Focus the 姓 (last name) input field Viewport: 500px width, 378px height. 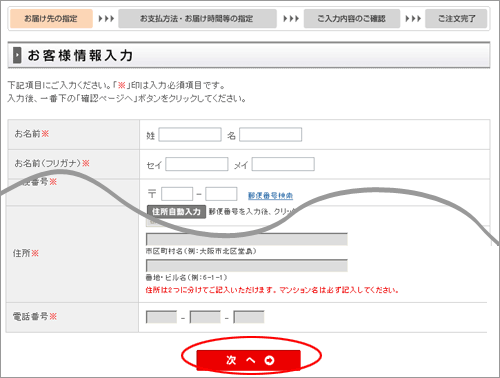coord(190,135)
